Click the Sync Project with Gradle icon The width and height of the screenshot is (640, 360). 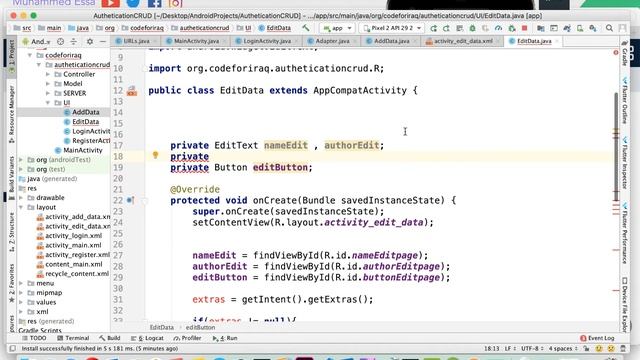click(x=567, y=28)
